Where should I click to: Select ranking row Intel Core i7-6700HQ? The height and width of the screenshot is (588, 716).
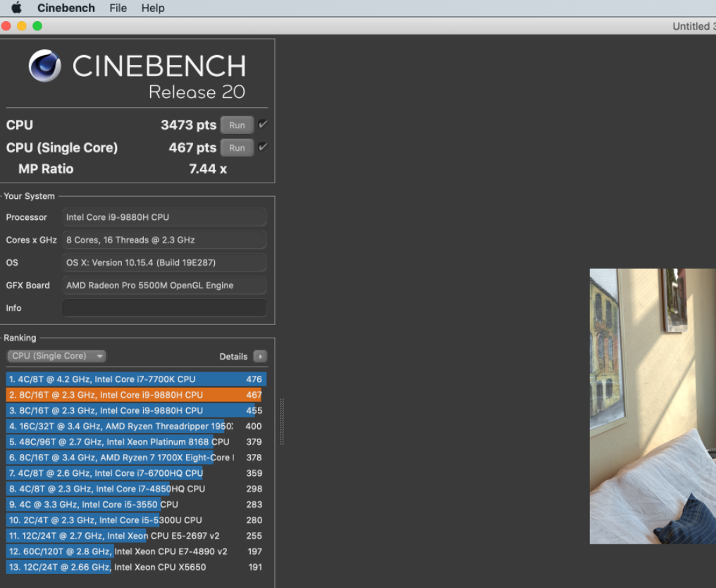(x=136, y=473)
